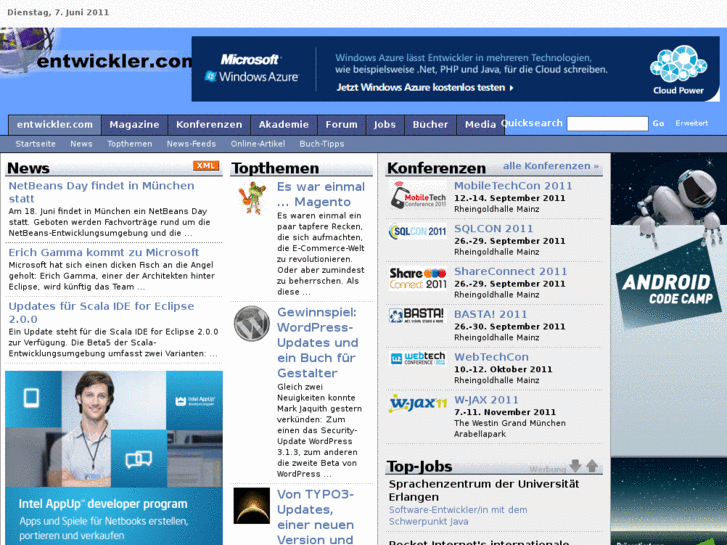Open the Konferenzen tab
The image size is (727, 545).
[209, 125]
